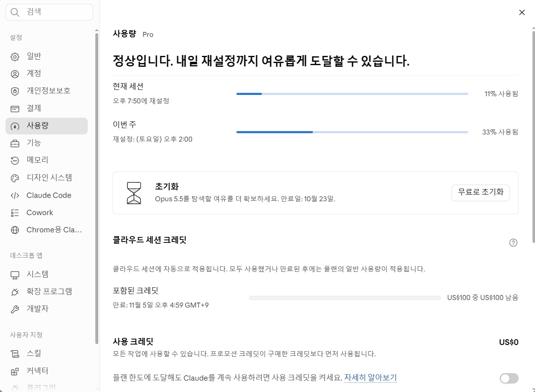Click the person icon beside 계정

(15, 74)
